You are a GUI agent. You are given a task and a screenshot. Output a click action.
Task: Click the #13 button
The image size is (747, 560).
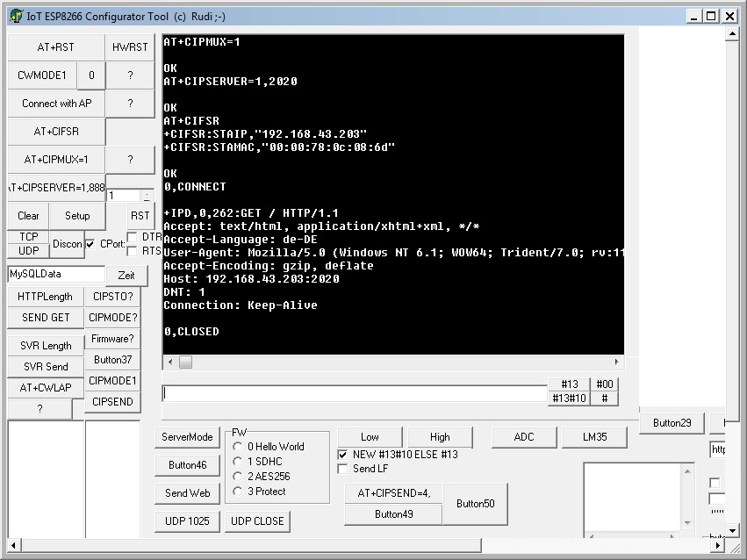coord(570,384)
